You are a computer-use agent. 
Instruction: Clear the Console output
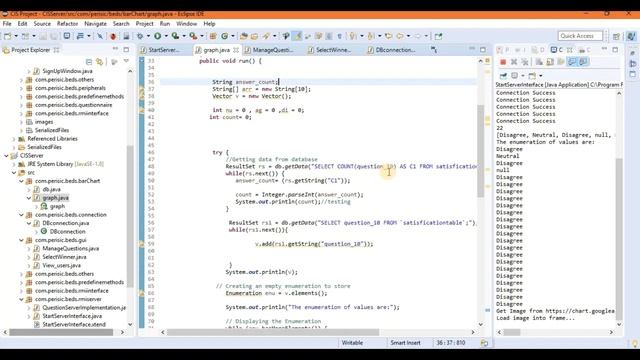coord(539,62)
